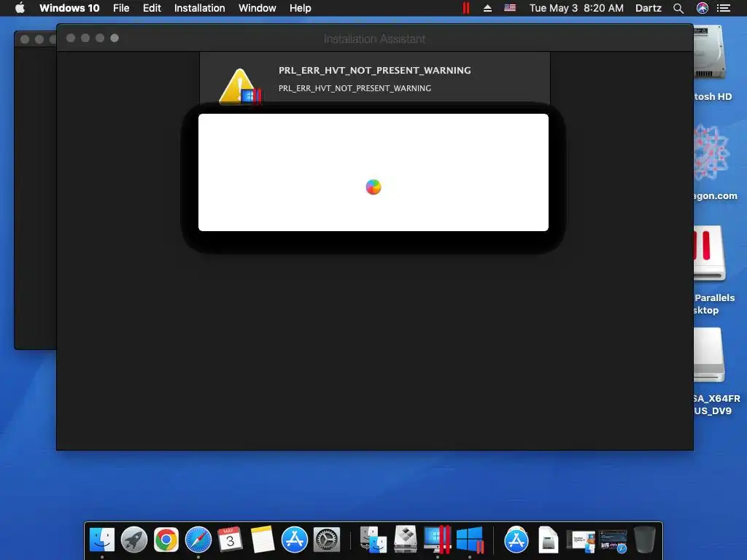Open the Apple menu
The width and height of the screenshot is (747, 560).
20,8
